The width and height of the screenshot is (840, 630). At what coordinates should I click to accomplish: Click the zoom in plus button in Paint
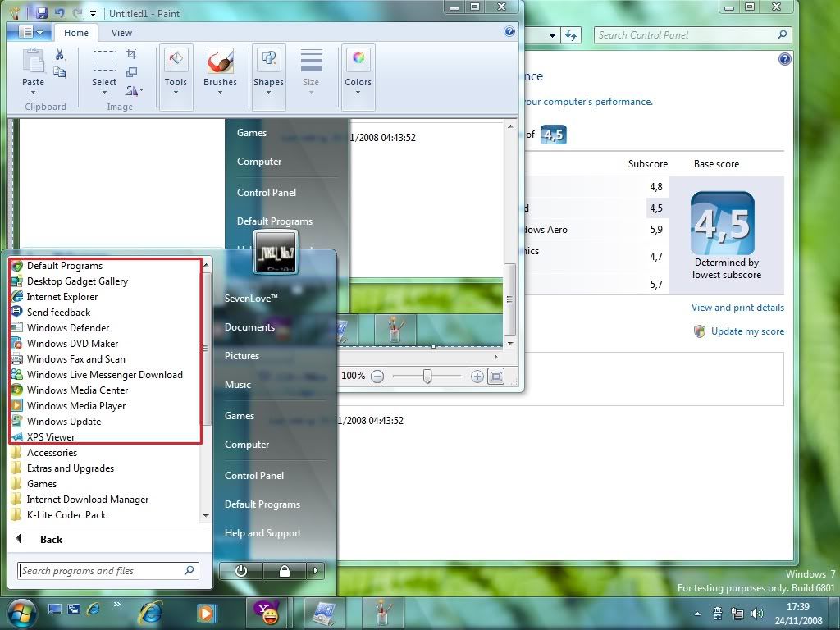click(477, 377)
